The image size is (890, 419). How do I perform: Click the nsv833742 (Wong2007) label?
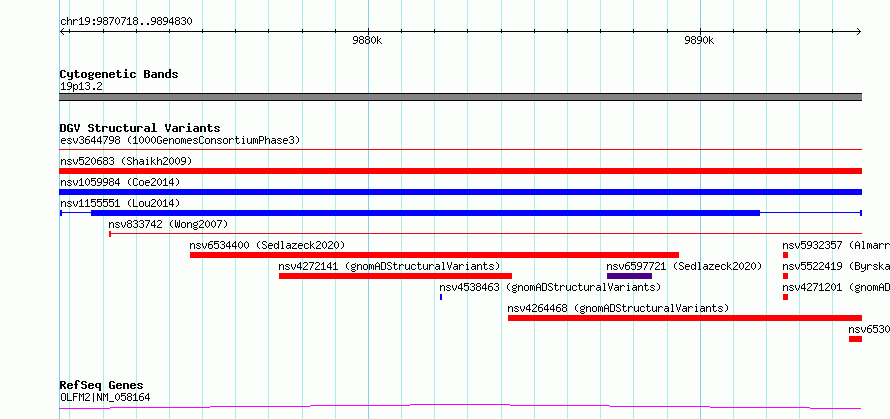pos(168,224)
